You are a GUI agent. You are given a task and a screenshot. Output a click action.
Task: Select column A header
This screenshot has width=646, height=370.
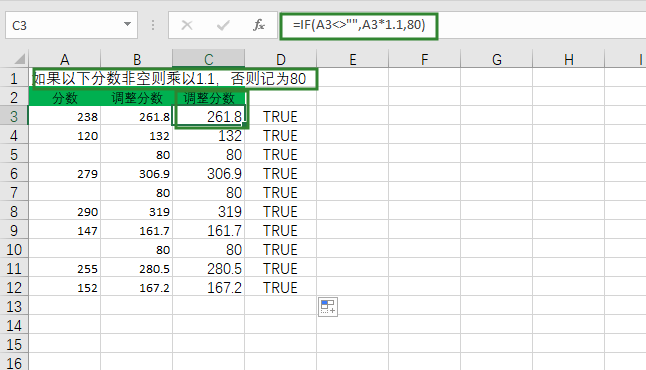pos(64,59)
